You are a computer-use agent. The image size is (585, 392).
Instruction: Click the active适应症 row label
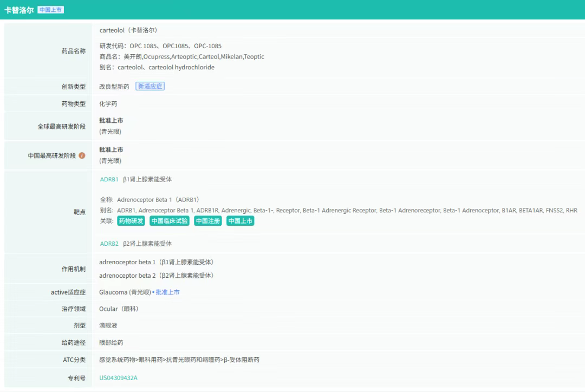[x=68, y=292]
